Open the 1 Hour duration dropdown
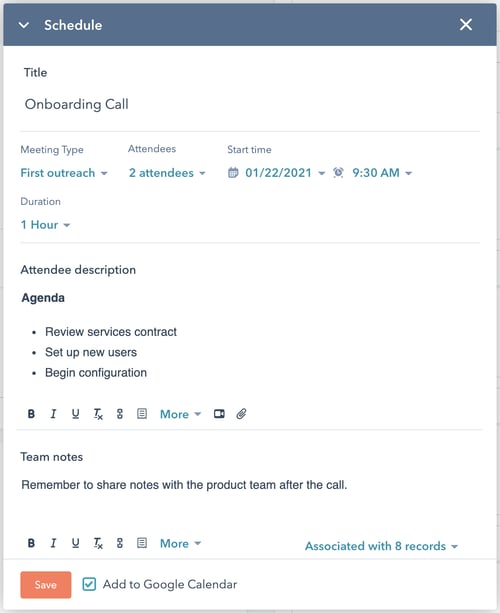Screen dimensions: 500x613 click(x=45, y=225)
